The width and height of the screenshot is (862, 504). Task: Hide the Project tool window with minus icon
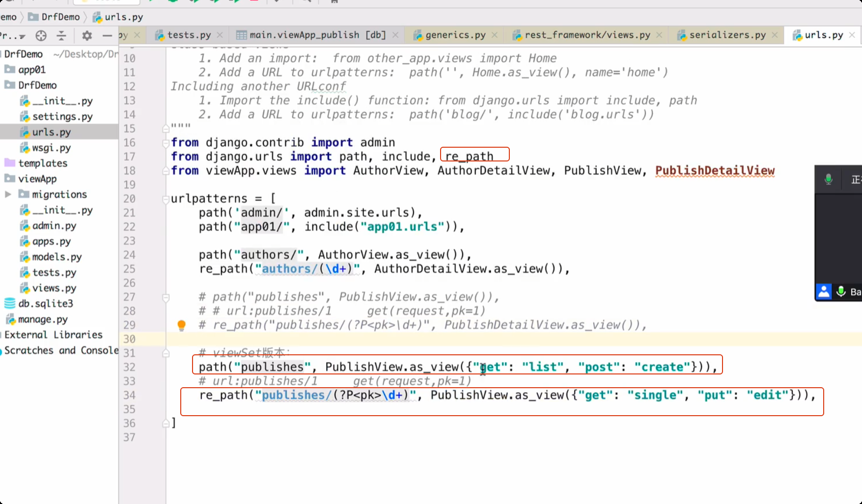pyautogui.click(x=107, y=35)
